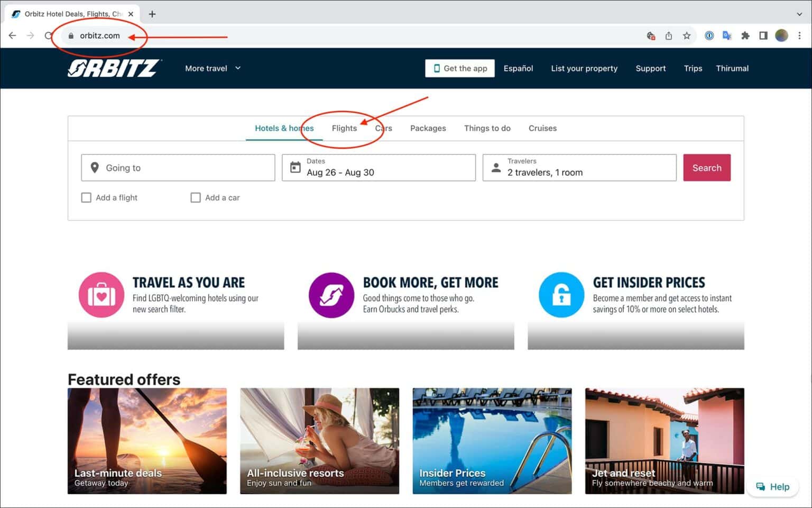Click the Going to destination field

pyautogui.click(x=178, y=168)
